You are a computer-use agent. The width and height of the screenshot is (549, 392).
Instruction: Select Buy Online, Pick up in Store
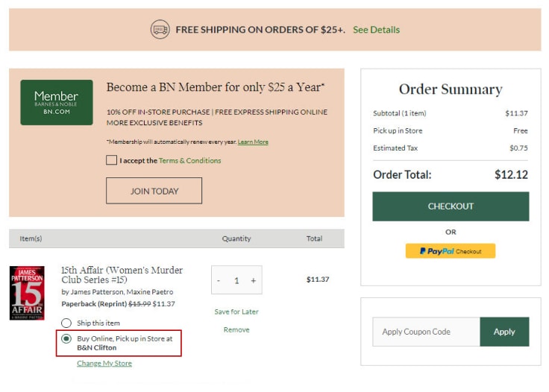click(x=66, y=338)
